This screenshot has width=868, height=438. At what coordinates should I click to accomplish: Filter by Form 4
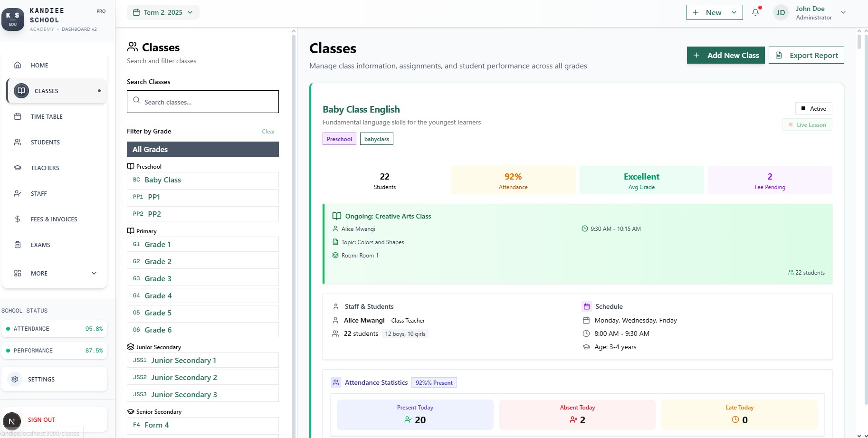click(203, 425)
